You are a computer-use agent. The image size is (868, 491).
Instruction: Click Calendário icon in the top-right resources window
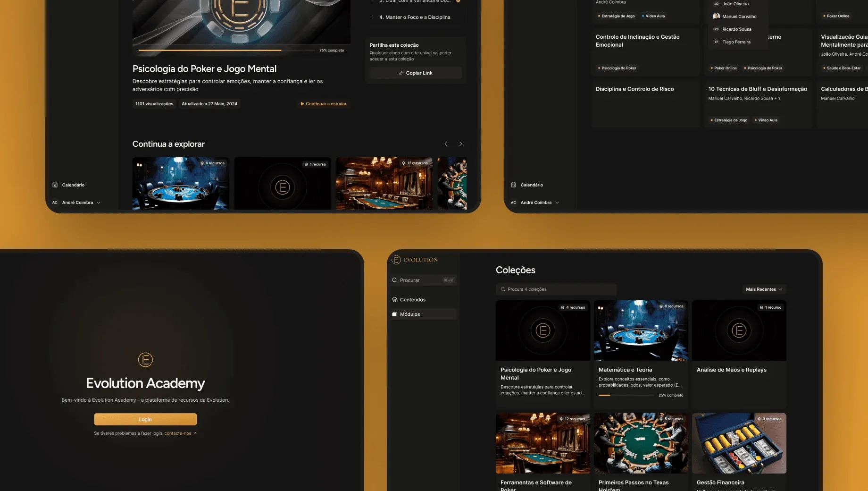pos(513,185)
